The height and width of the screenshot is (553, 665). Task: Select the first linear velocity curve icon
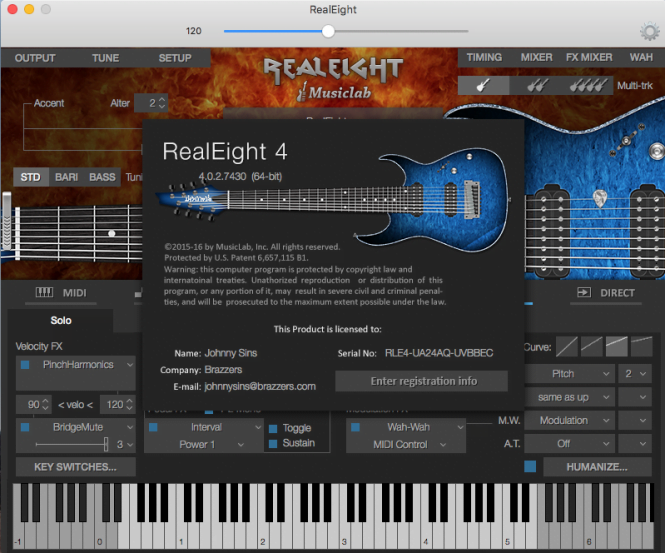pyautogui.click(x=567, y=346)
